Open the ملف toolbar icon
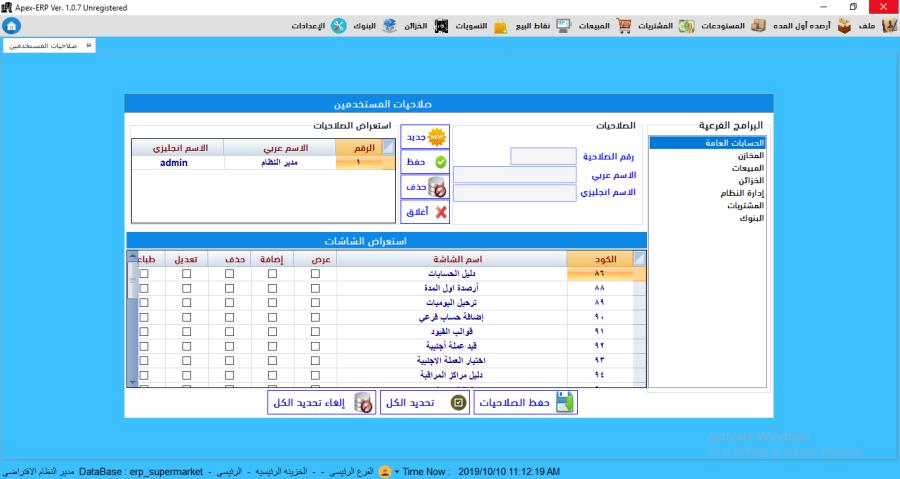This screenshot has width=900, height=479. [889, 26]
